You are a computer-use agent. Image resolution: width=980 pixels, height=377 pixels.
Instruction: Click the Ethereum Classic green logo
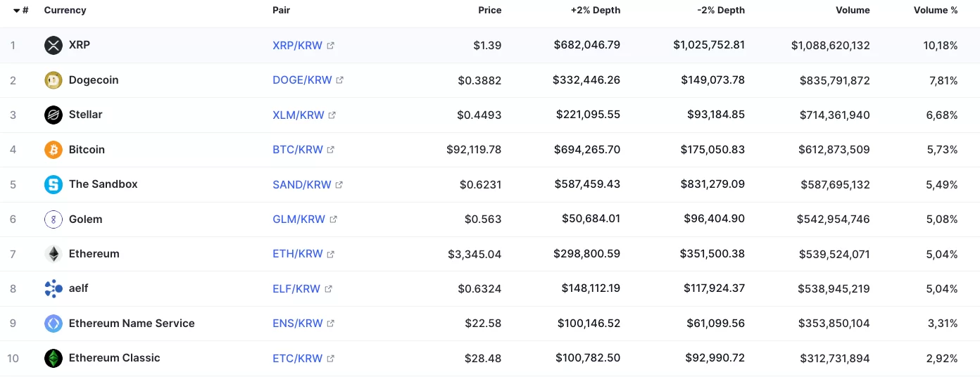click(x=54, y=358)
